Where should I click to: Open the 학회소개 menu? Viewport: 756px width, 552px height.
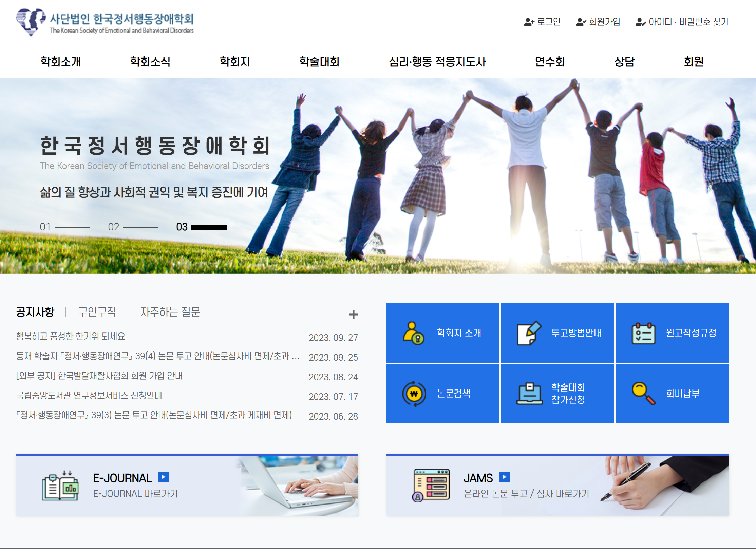[61, 62]
